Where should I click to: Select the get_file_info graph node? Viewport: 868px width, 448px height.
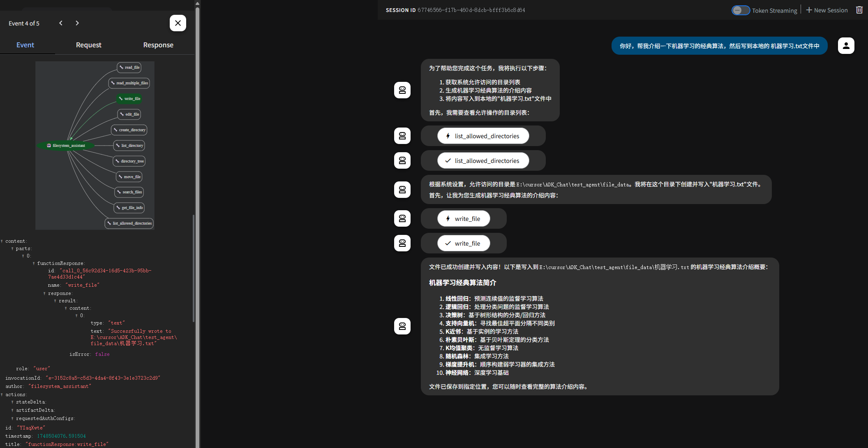(x=129, y=208)
